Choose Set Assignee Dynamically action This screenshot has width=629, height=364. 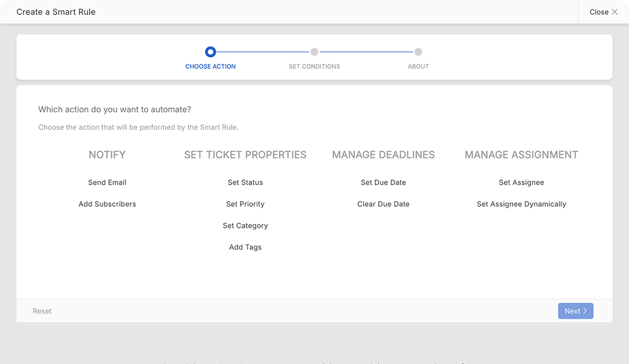pyautogui.click(x=521, y=204)
